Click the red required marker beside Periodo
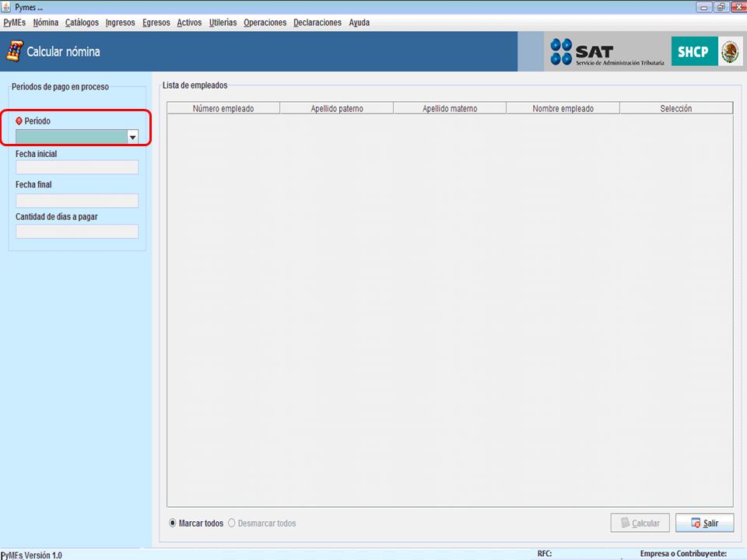The width and height of the screenshot is (747, 560). [x=19, y=121]
